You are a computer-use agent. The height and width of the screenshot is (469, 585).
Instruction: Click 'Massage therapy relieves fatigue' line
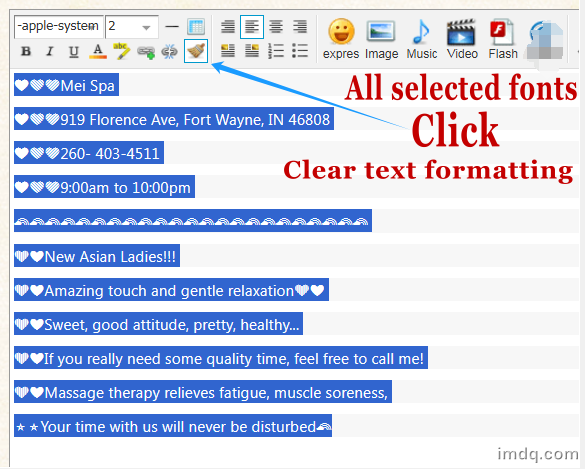[203, 391]
